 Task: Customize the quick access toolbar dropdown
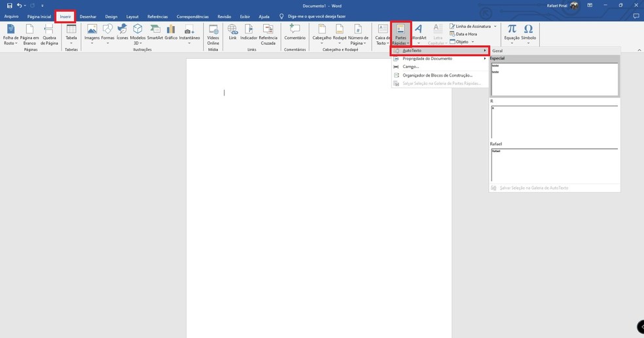point(43,6)
